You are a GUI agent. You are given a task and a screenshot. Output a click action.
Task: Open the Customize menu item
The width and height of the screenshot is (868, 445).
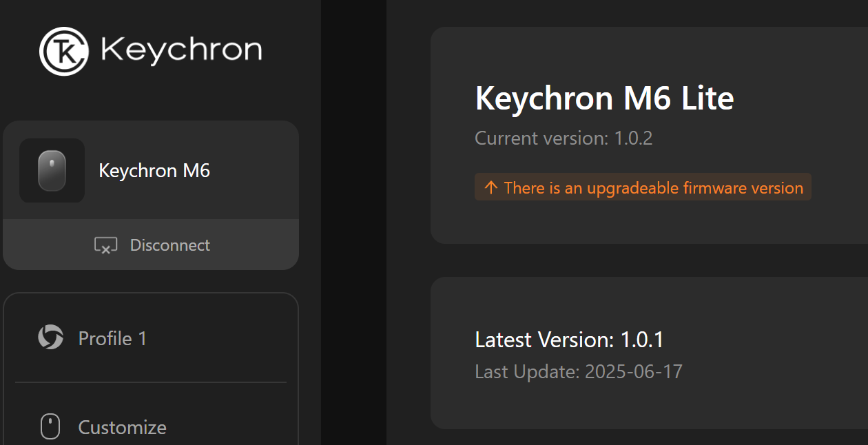122,427
